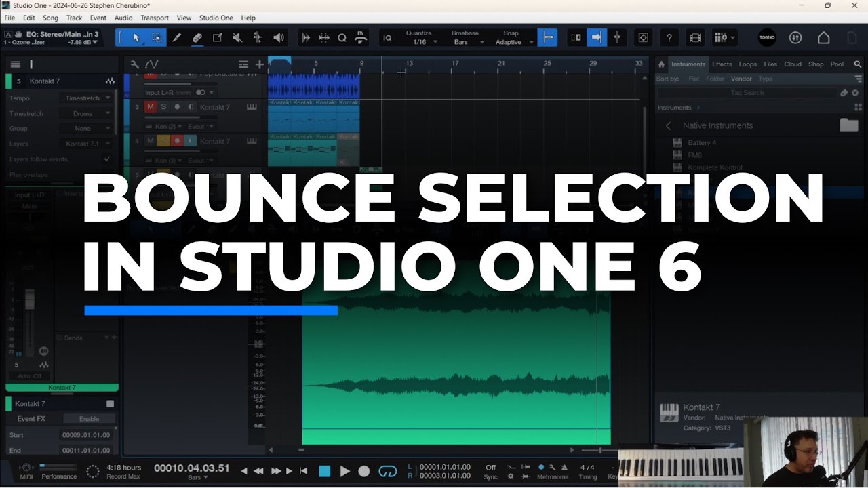Open browser Home icon
Screen dimensions: 868x488
(661, 64)
